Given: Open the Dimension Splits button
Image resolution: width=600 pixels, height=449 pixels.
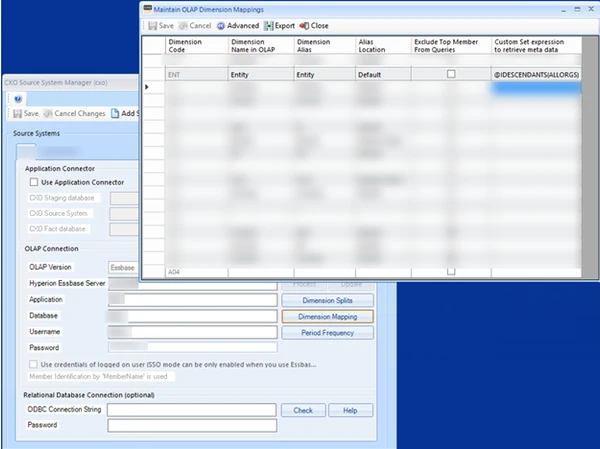Looking at the screenshot, I should 328,300.
